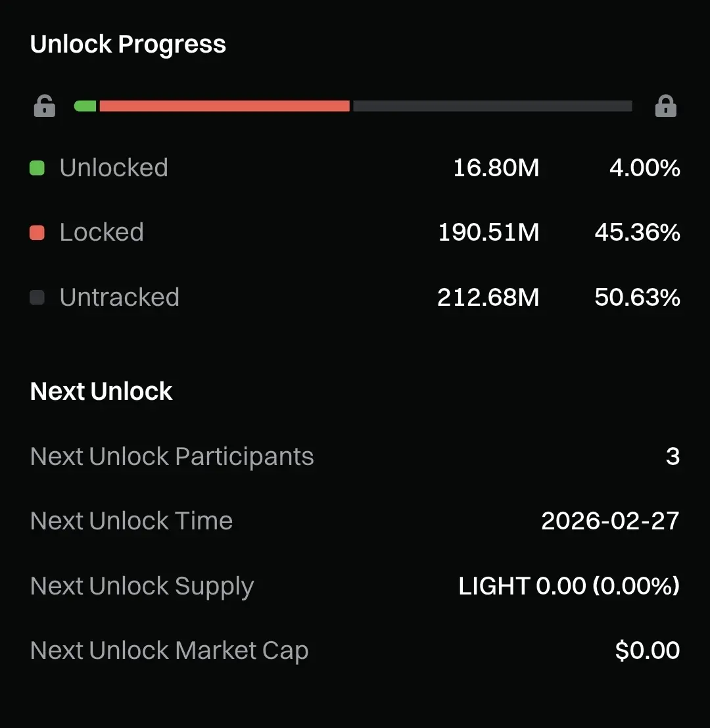Click the Locked label

[101, 233]
